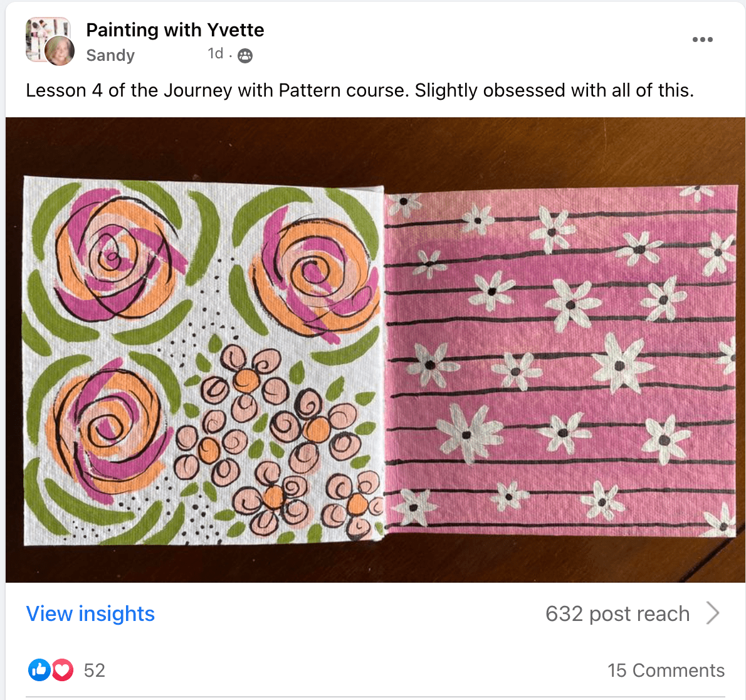Click the 632 post reach text
The height and width of the screenshot is (700, 746).
(x=617, y=613)
